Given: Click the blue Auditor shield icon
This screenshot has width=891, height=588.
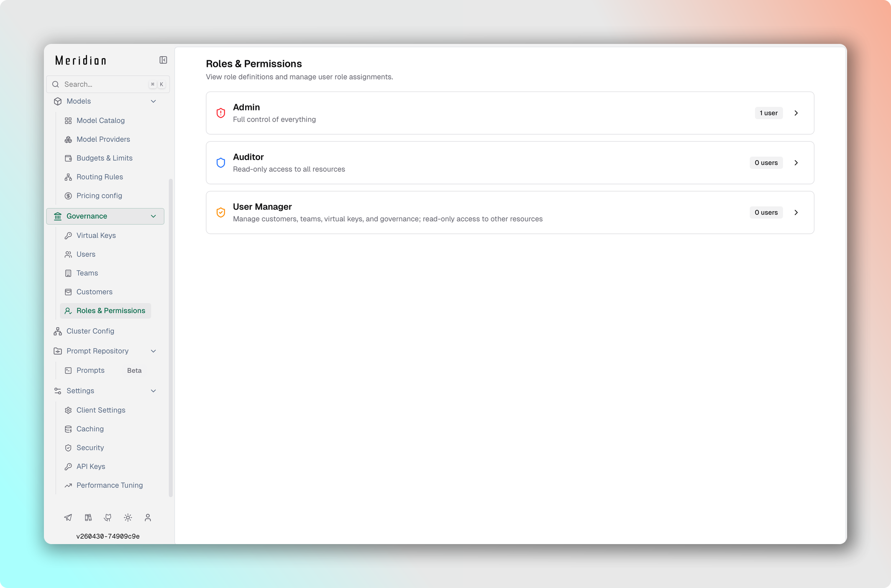Looking at the screenshot, I should [x=221, y=163].
